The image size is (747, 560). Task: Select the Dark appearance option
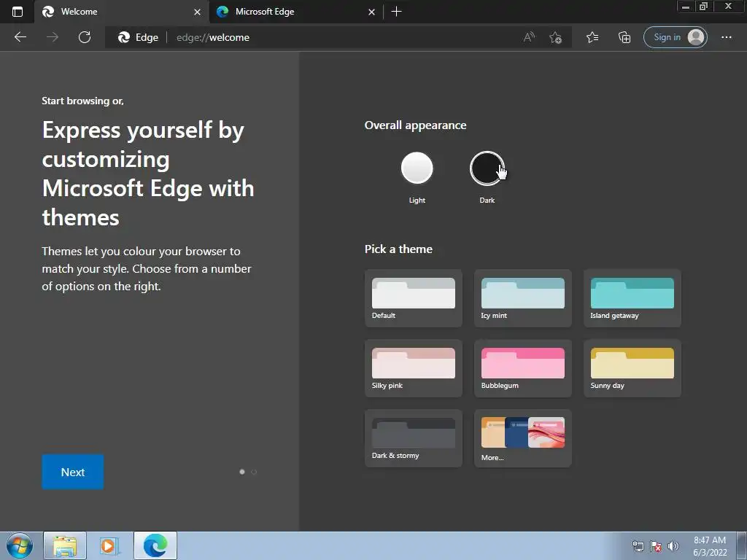[x=487, y=168]
